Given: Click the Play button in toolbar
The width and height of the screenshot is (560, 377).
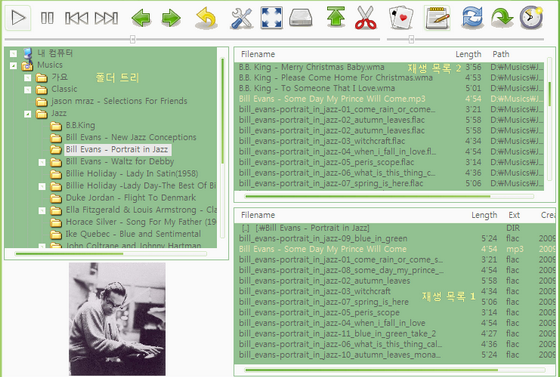Looking at the screenshot, I should (x=18, y=18).
